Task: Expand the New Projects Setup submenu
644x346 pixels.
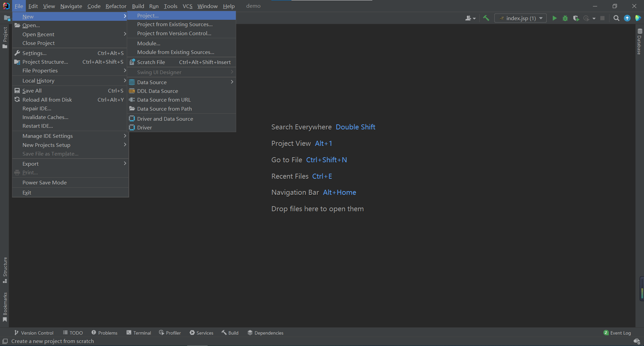Action: (70, 145)
